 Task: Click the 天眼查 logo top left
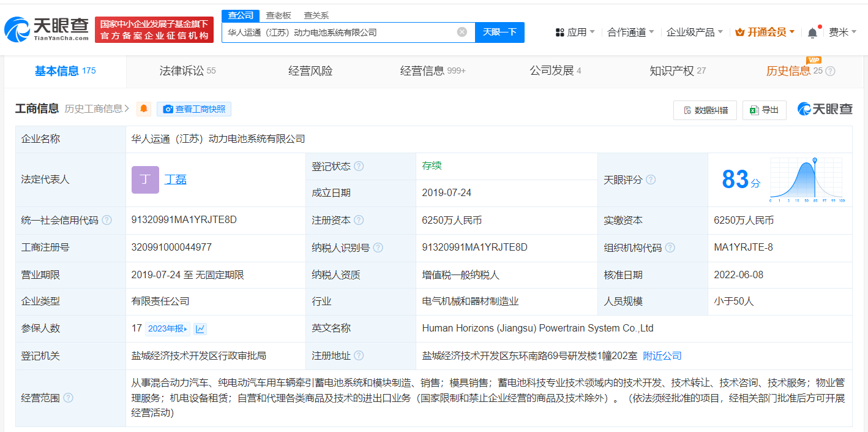click(47, 29)
